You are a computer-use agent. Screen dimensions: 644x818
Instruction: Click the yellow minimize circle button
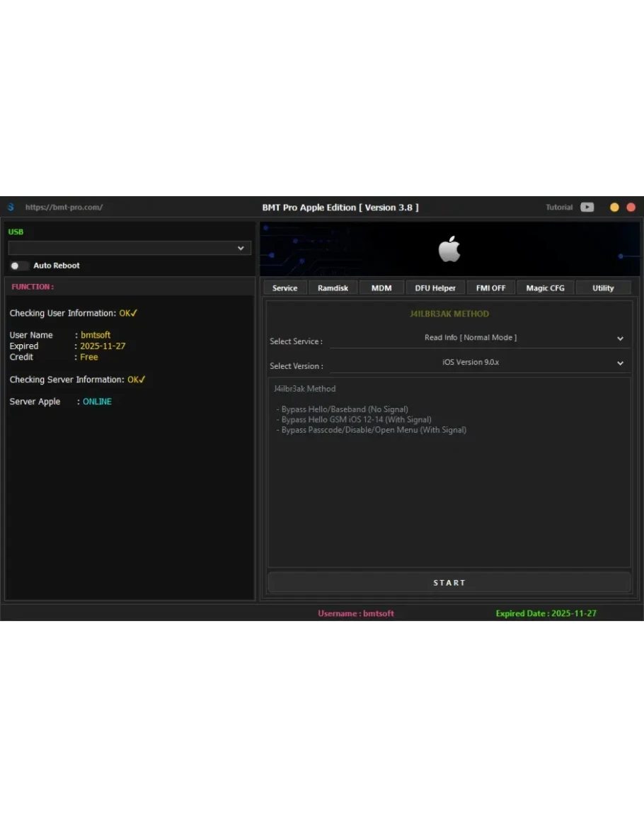click(x=614, y=208)
